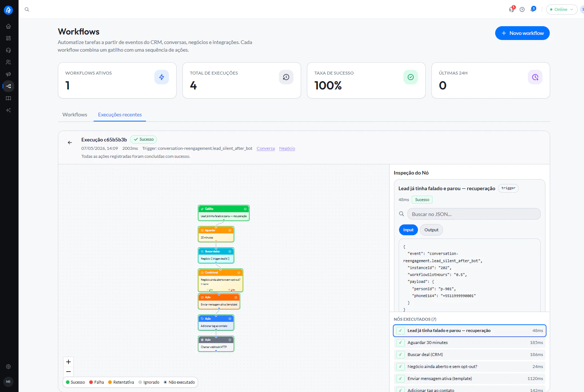Click the Não executado legend entry
584x392 pixels.
179,382
